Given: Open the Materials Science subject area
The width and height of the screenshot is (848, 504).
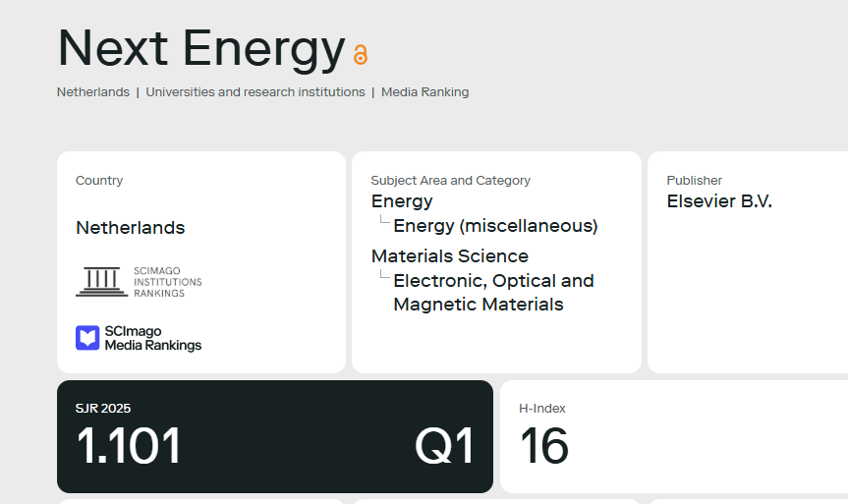Looking at the screenshot, I should [x=449, y=255].
